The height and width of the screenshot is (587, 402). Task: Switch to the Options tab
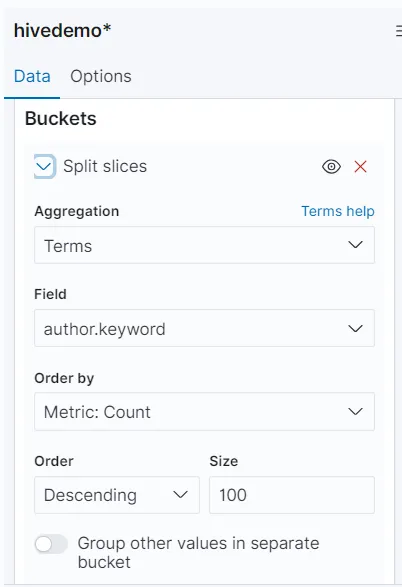coord(101,76)
